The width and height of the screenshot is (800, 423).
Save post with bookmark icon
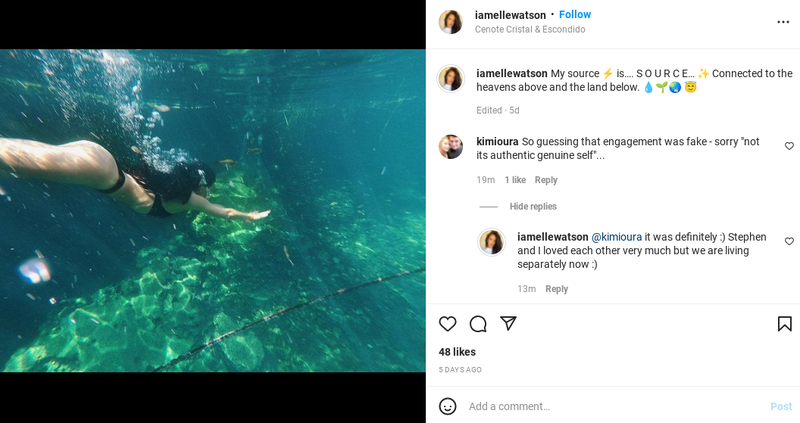(785, 324)
